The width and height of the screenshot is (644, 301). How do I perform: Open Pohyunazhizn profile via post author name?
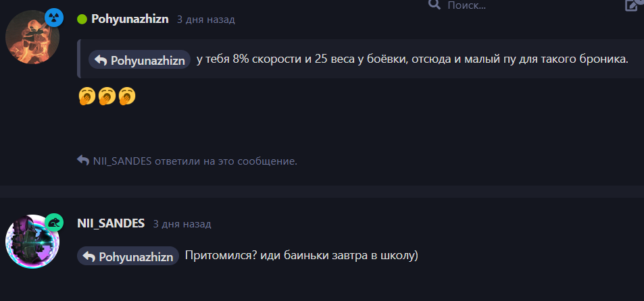pos(130,19)
